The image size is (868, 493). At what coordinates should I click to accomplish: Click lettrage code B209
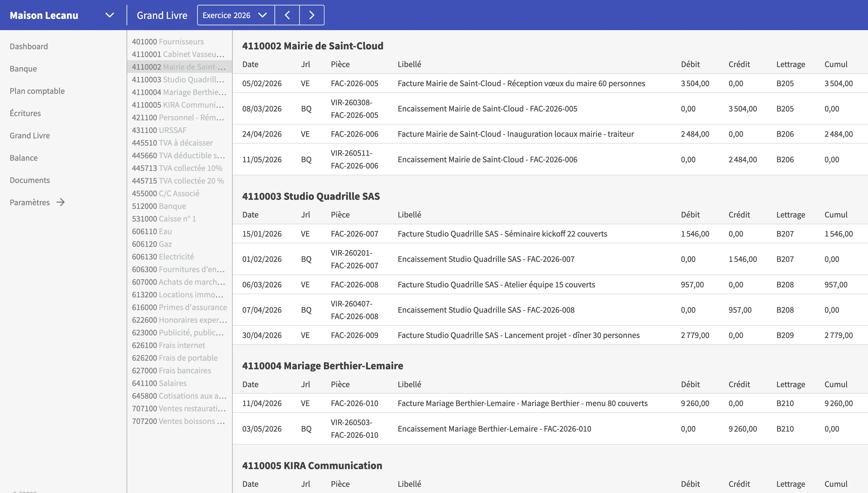click(x=785, y=336)
